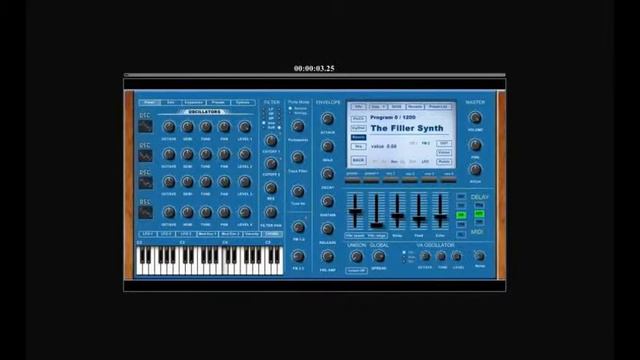Click the Master PAN knob
Viewport: 640px width, 360px height.
[475, 145]
